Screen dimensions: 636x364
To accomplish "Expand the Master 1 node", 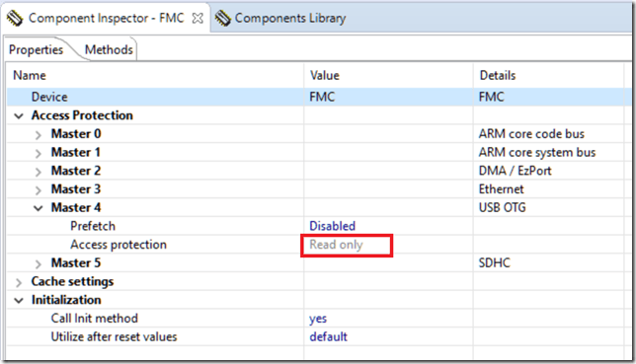I will coord(38,153).
